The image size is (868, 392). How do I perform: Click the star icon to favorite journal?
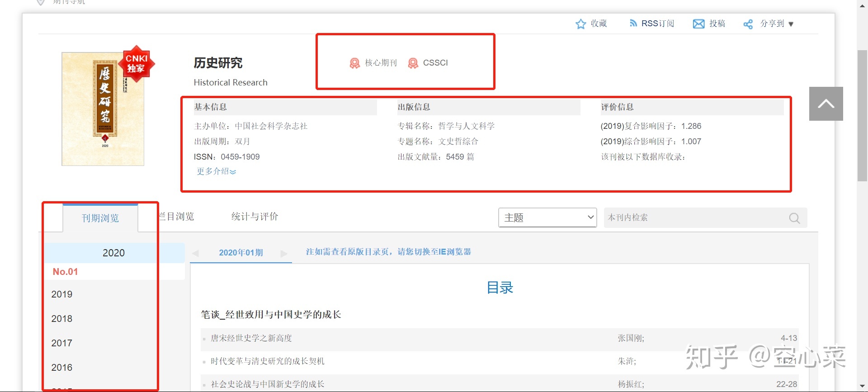coord(580,24)
